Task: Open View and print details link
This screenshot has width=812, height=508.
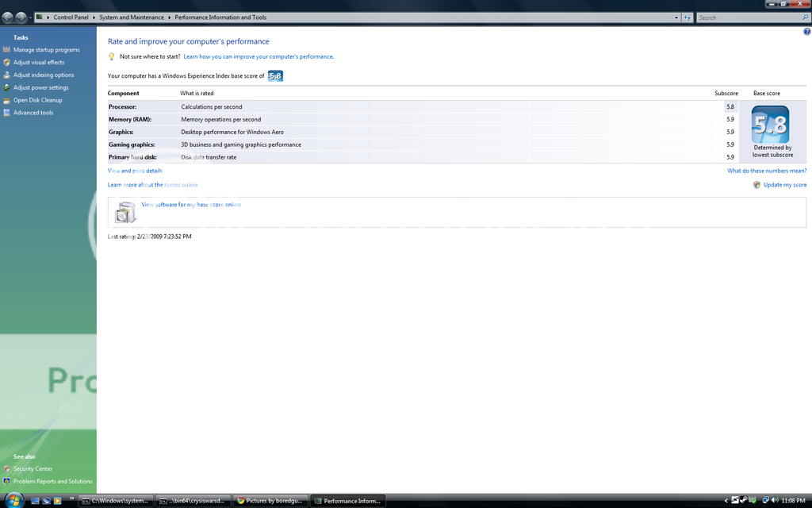Action: pos(135,171)
